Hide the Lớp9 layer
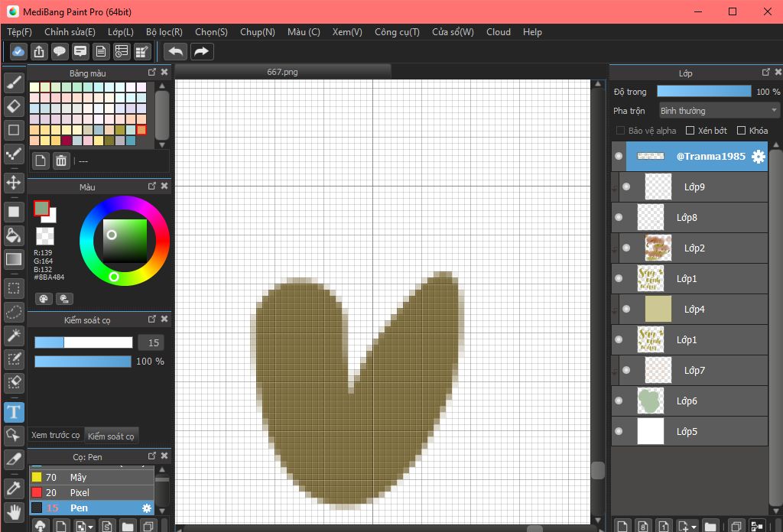 pos(626,187)
